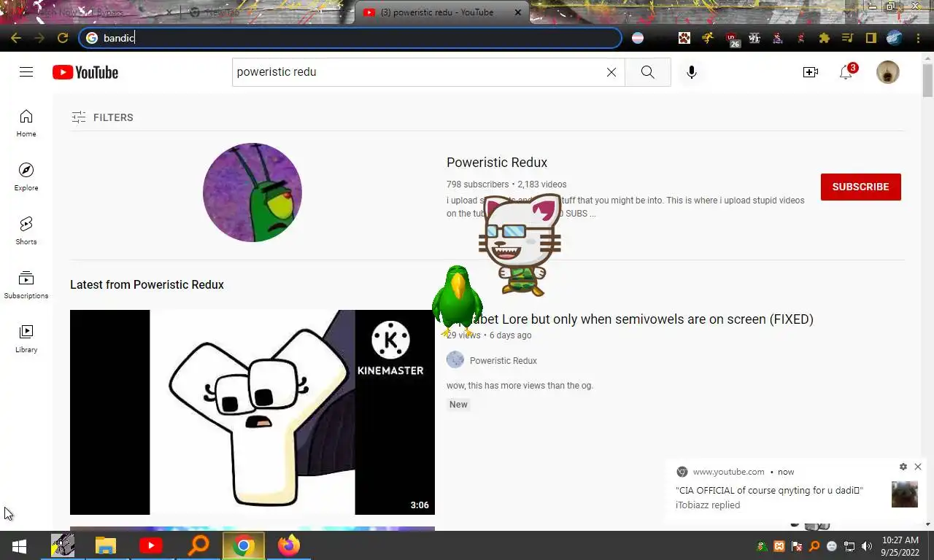The width and height of the screenshot is (934, 560).
Task: Click browser forward arrow
Action: pos(39,38)
